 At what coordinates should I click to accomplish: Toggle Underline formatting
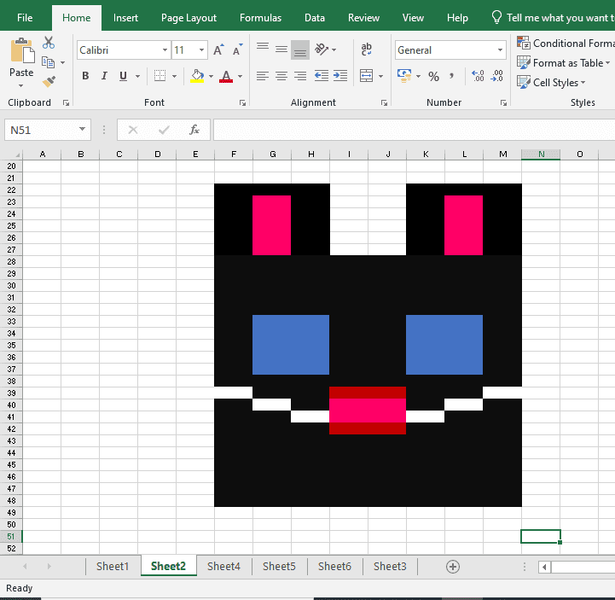(123, 76)
